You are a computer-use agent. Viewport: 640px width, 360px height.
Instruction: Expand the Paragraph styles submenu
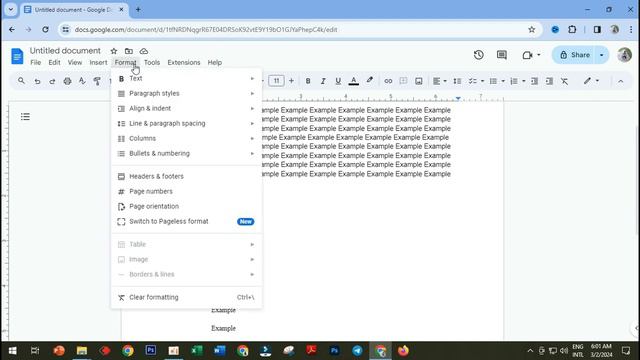pyautogui.click(x=186, y=93)
